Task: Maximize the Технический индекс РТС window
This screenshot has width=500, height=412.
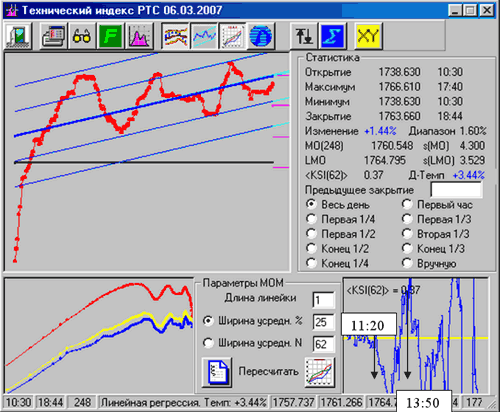Action: 469,11
